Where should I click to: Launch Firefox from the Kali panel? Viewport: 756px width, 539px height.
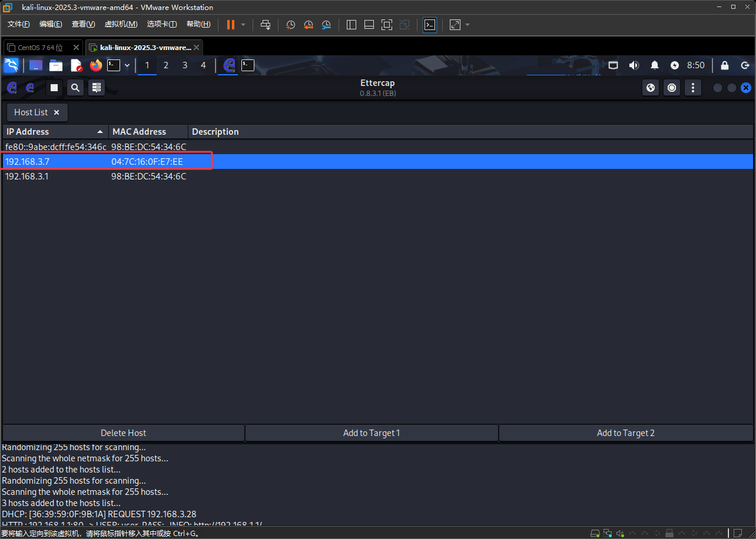[96, 65]
